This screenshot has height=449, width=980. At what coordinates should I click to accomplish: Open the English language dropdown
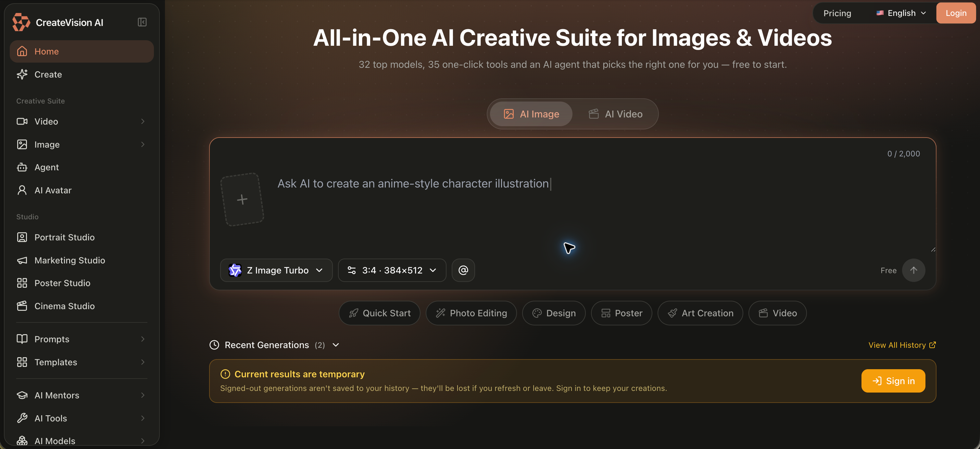coord(900,13)
